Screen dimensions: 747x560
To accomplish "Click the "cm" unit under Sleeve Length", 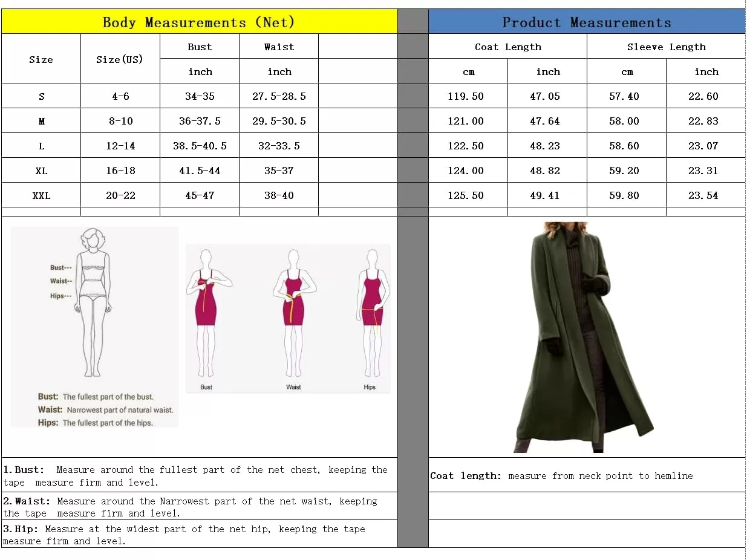I will [x=627, y=71].
